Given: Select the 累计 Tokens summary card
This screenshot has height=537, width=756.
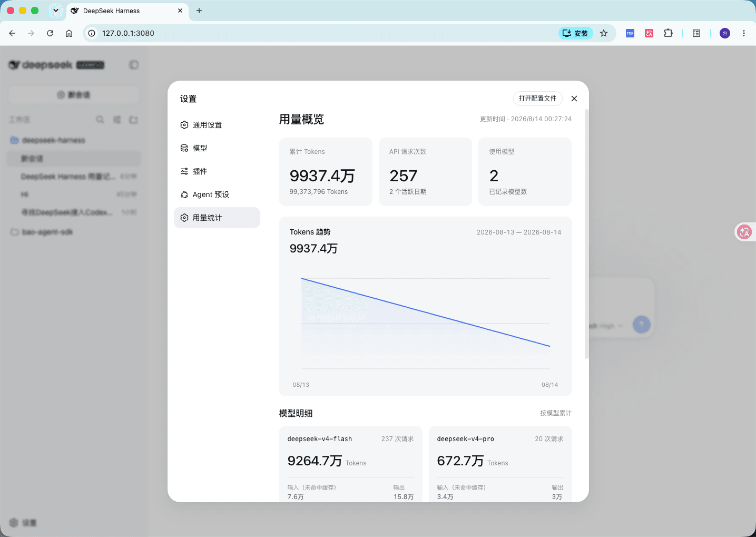Looking at the screenshot, I should tap(326, 172).
